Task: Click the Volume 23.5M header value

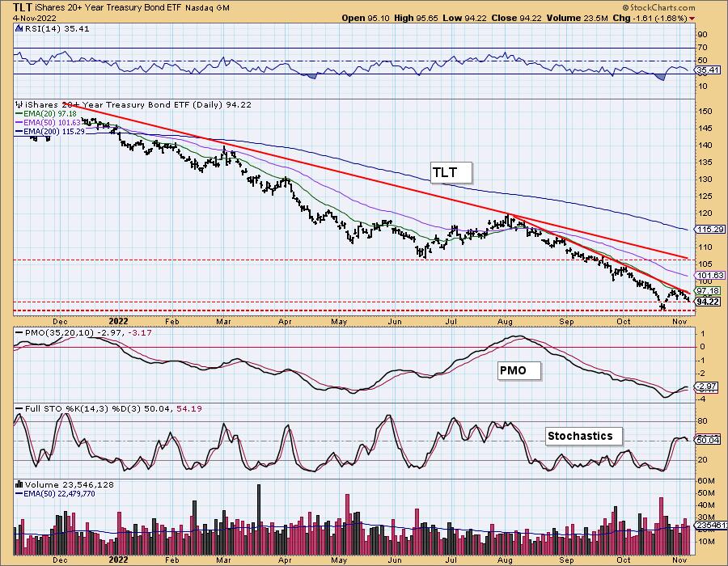Action: (x=577, y=18)
